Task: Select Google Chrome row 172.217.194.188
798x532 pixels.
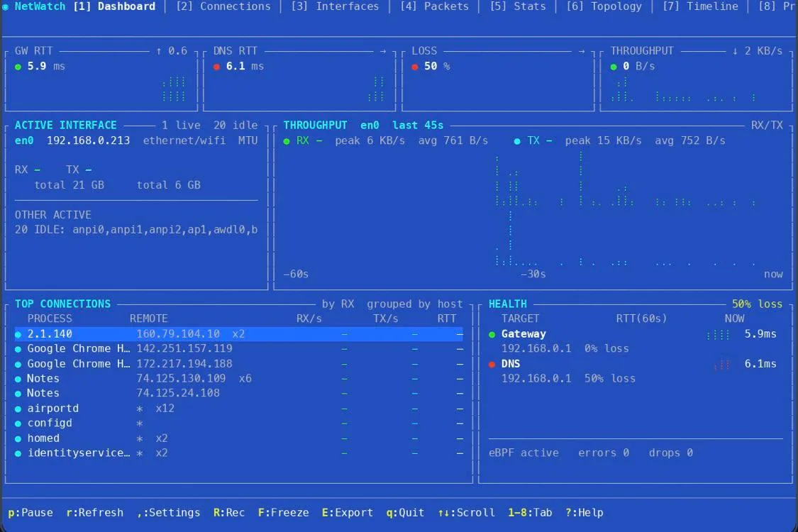Action: (238, 364)
